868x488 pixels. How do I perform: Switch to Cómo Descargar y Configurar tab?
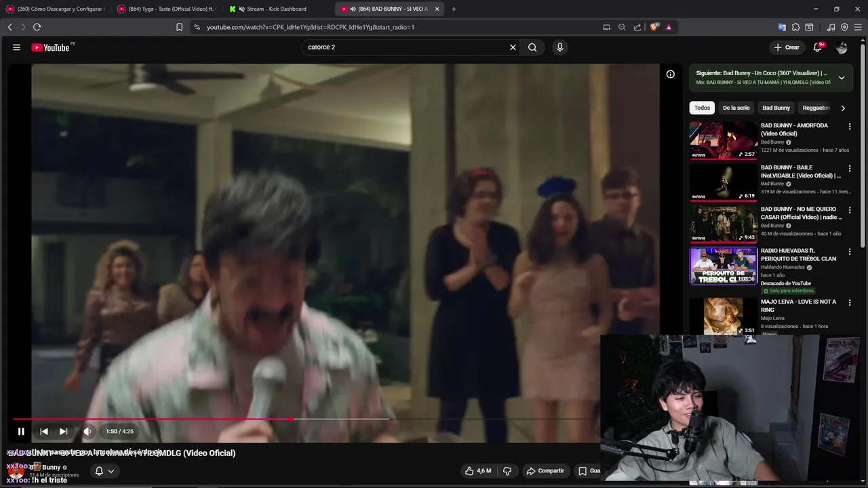(56, 9)
